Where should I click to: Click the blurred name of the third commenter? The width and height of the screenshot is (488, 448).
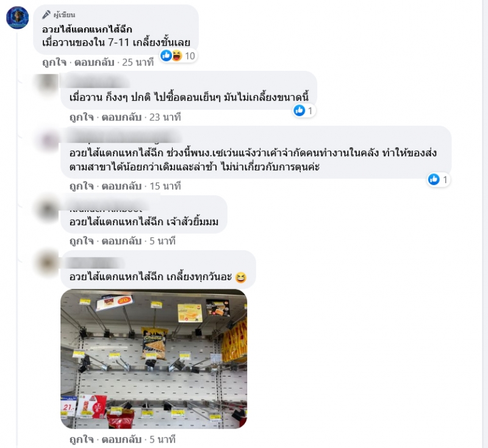coord(124,137)
